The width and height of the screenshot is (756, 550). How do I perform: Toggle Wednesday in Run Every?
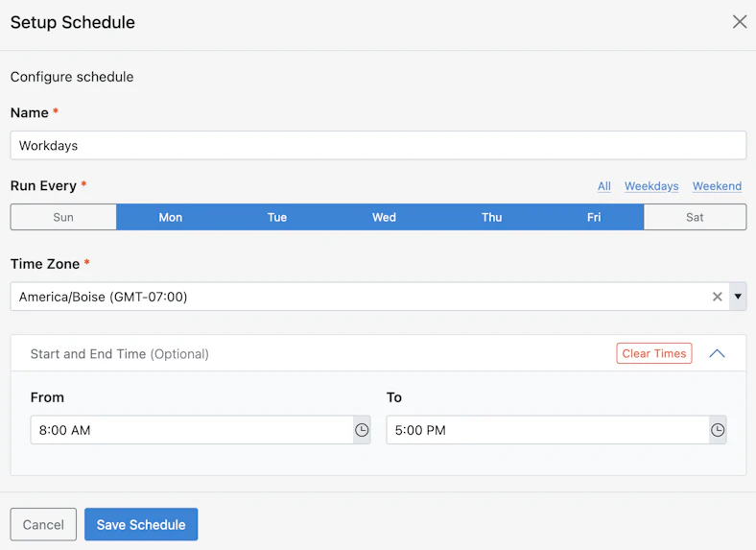tap(384, 217)
